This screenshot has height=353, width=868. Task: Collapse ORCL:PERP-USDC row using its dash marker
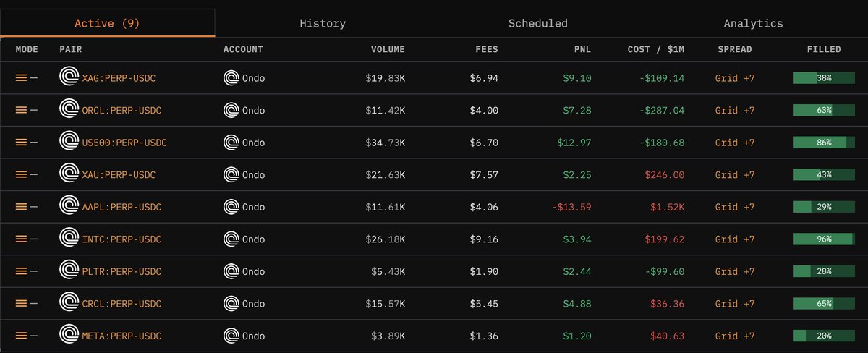pos(34,110)
